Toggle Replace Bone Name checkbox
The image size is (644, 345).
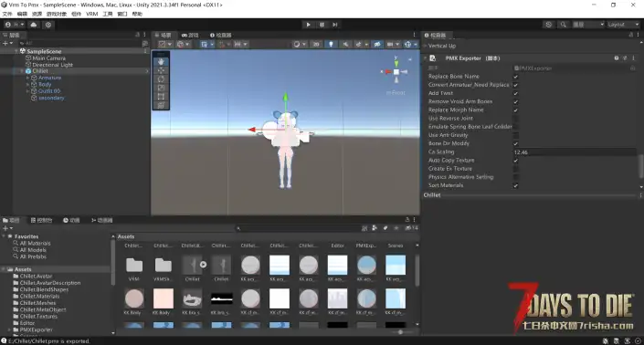(516, 77)
